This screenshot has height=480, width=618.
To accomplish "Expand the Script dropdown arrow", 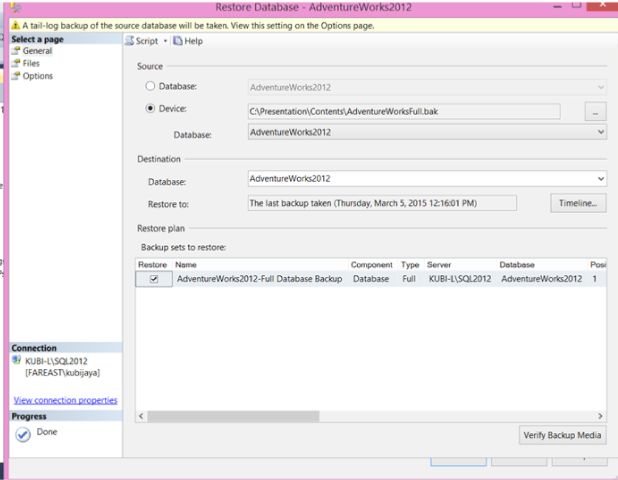I will tap(165, 41).
